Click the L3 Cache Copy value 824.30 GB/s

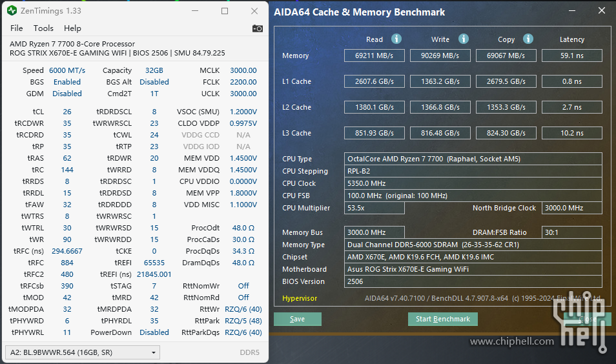pos(506,133)
